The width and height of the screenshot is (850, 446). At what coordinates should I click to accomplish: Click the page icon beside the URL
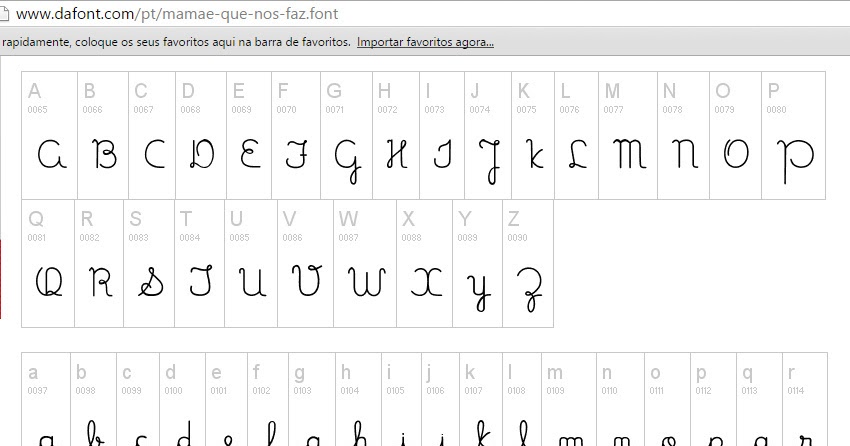click(4, 14)
